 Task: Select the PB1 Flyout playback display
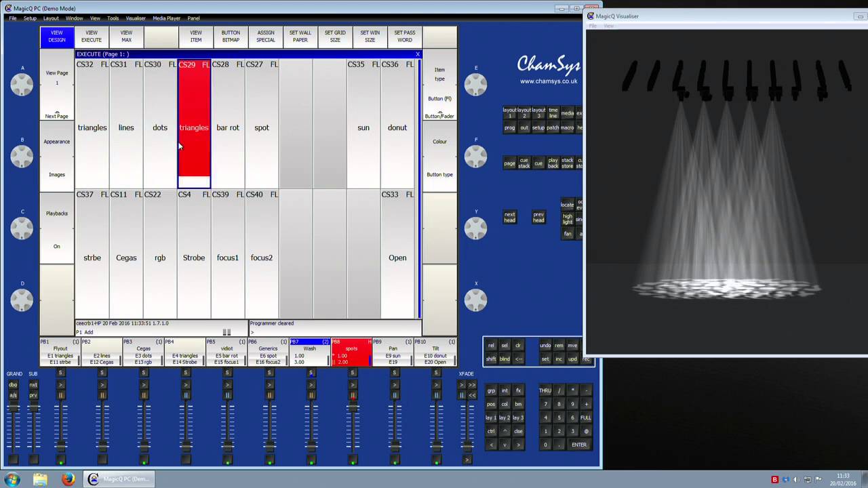click(60, 352)
